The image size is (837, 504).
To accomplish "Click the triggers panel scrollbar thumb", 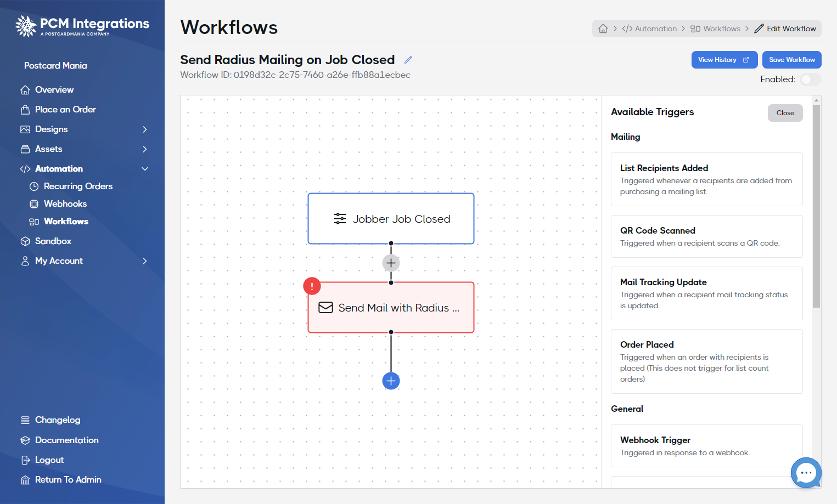I will tap(816, 206).
